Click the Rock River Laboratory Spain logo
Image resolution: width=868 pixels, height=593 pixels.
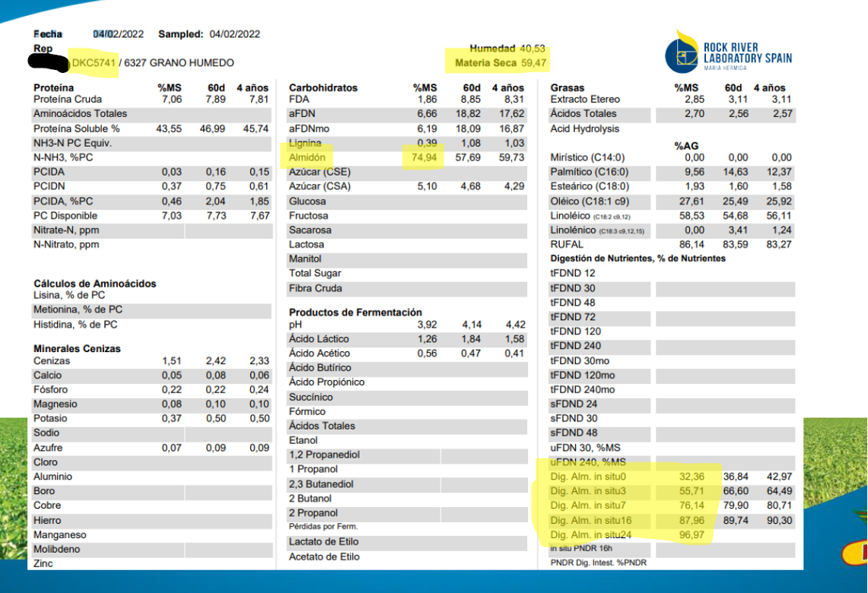point(729,52)
